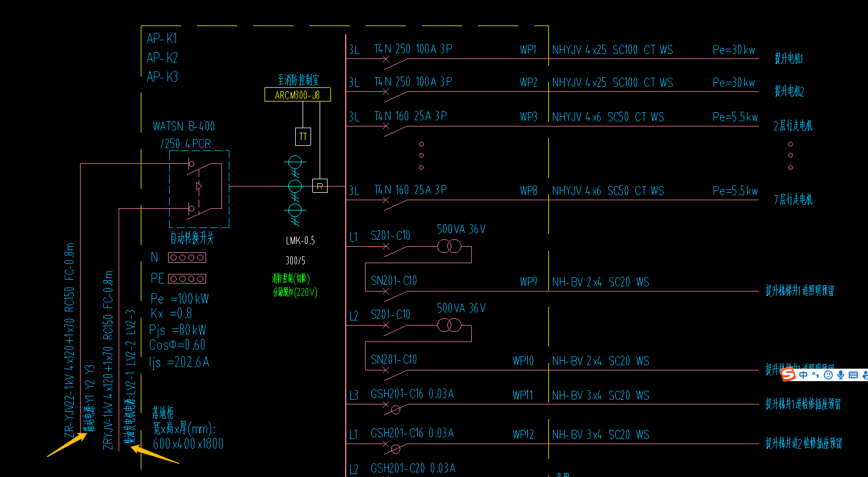Open the soft keyboard icon
Viewport: 868px width, 477px height.
pos(853,375)
